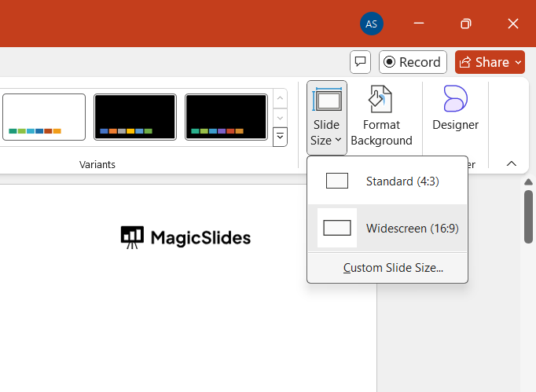The height and width of the screenshot is (392, 536).
Task: Open the Designer pane
Action: pos(455,108)
